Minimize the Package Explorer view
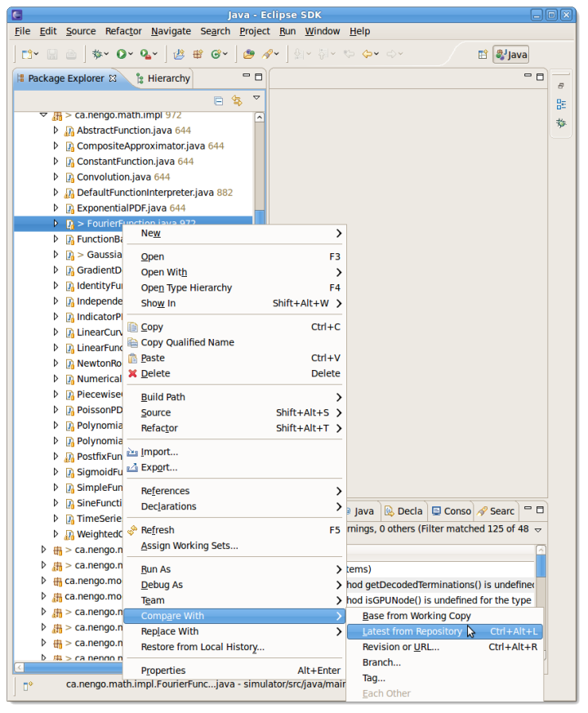 pyautogui.click(x=247, y=76)
